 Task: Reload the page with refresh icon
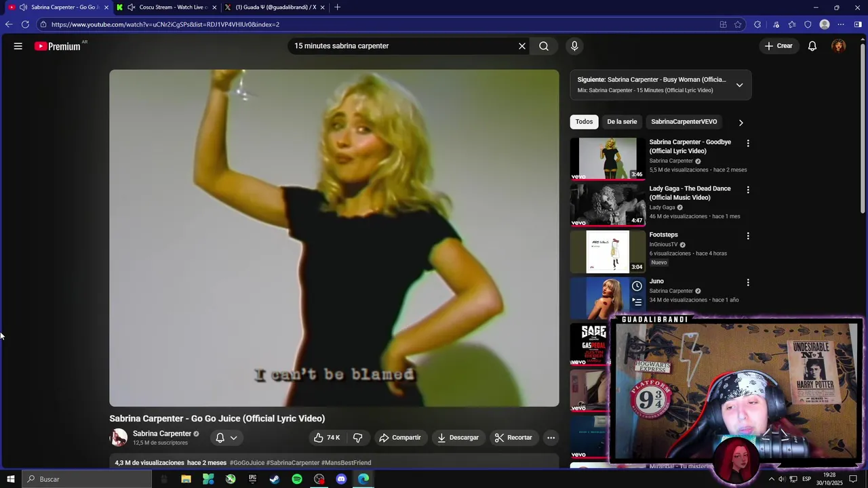tap(25, 24)
